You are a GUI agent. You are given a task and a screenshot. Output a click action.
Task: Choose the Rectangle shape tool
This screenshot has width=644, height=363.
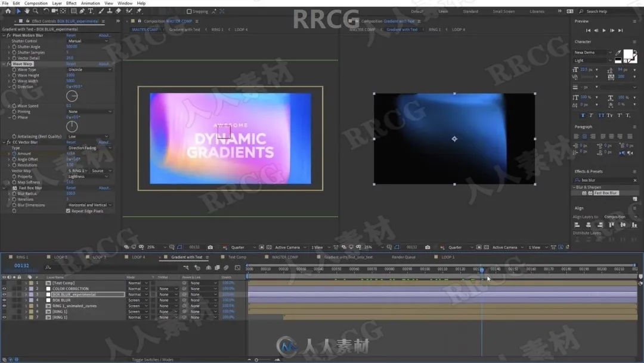tap(73, 11)
